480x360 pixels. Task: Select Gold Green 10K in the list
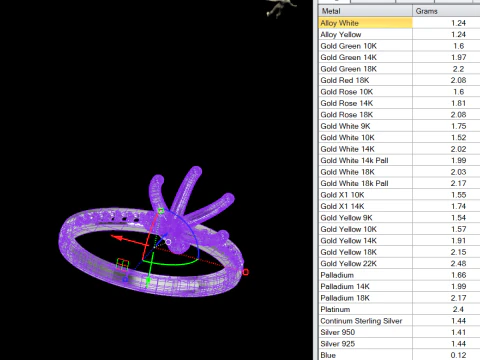point(399,46)
